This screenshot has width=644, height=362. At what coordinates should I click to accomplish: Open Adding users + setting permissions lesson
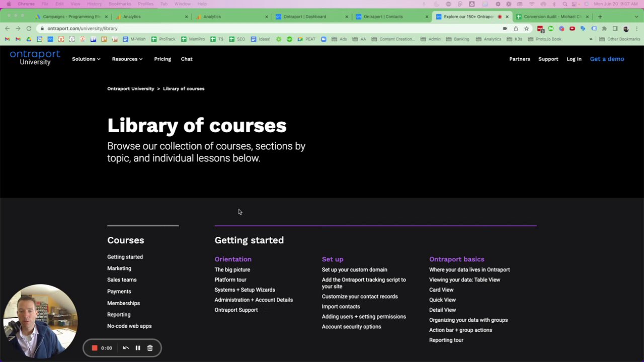point(364,316)
